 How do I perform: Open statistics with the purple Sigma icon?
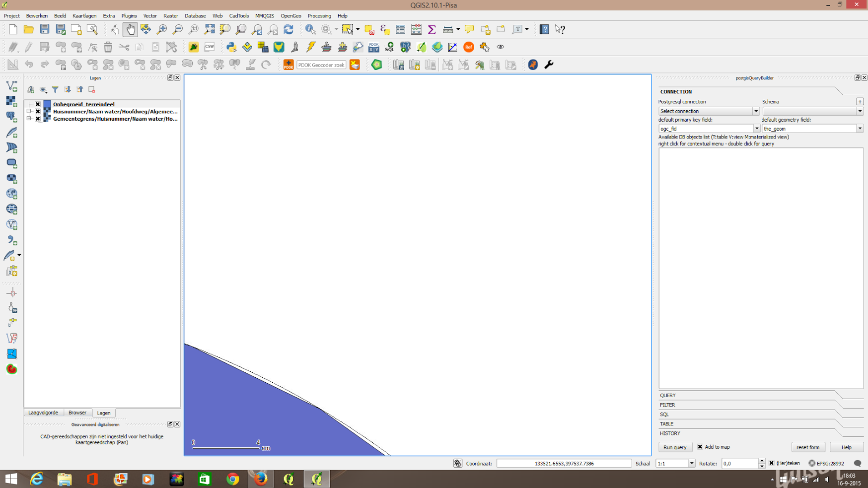coord(432,29)
